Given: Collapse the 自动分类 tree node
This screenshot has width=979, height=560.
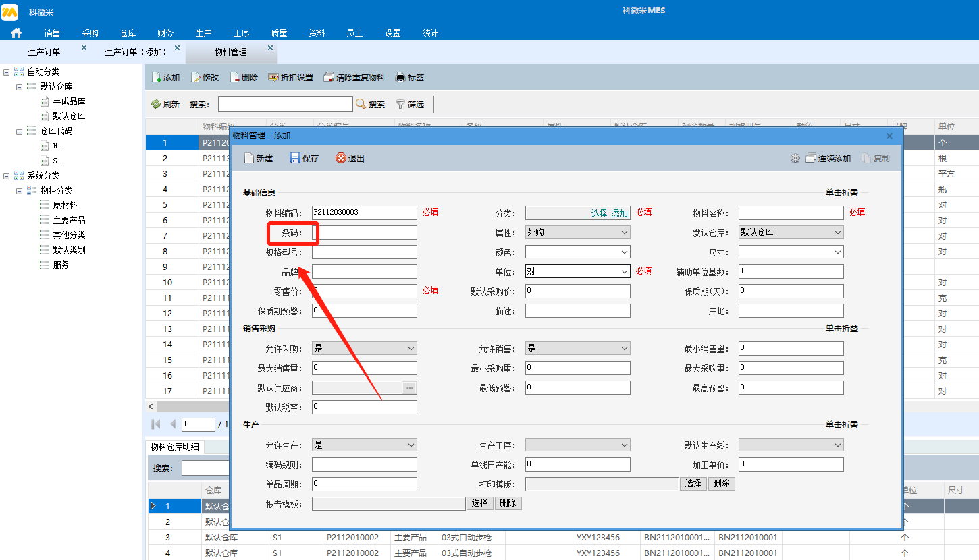Looking at the screenshot, I should [x=6, y=72].
